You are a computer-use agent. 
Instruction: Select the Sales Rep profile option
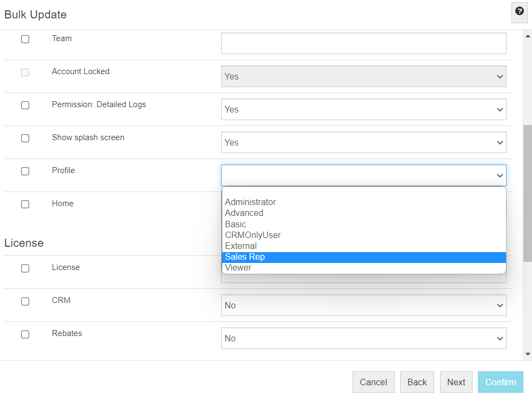click(245, 257)
